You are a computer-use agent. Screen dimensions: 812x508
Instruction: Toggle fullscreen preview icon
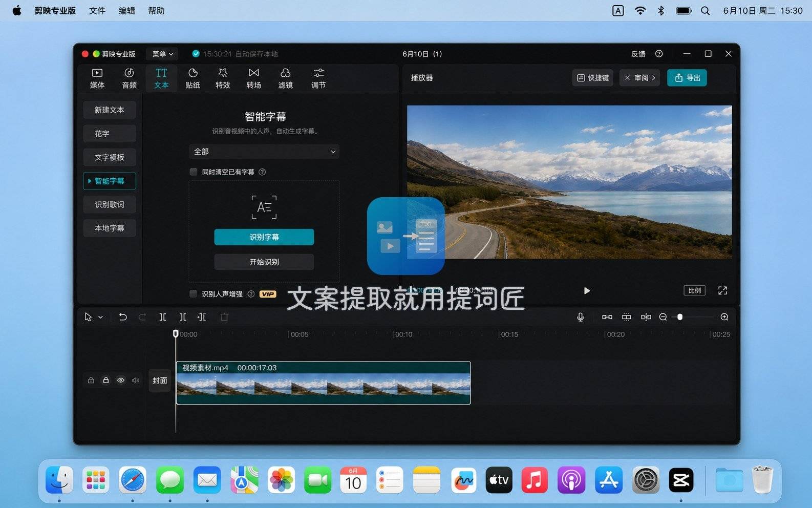coord(722,290)
